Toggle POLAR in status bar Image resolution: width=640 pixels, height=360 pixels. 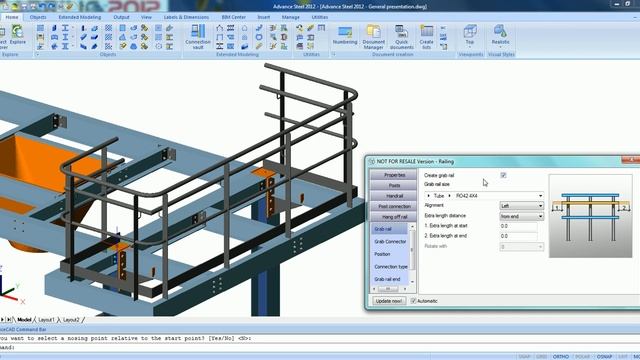click(x=582, y=356)
